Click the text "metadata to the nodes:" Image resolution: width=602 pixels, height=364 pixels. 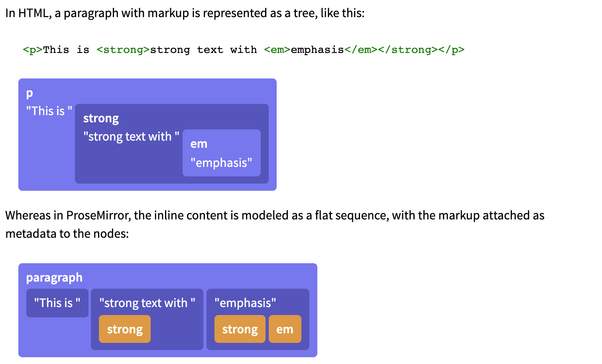pos(67,233)
